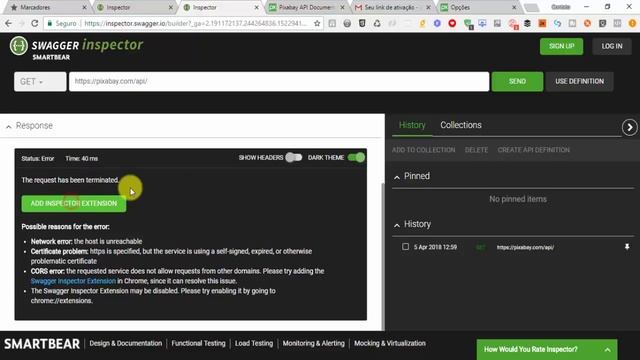640x360 pixels.
Task: Close the Pixabay API Documentation tab
Action: [342, 7]
